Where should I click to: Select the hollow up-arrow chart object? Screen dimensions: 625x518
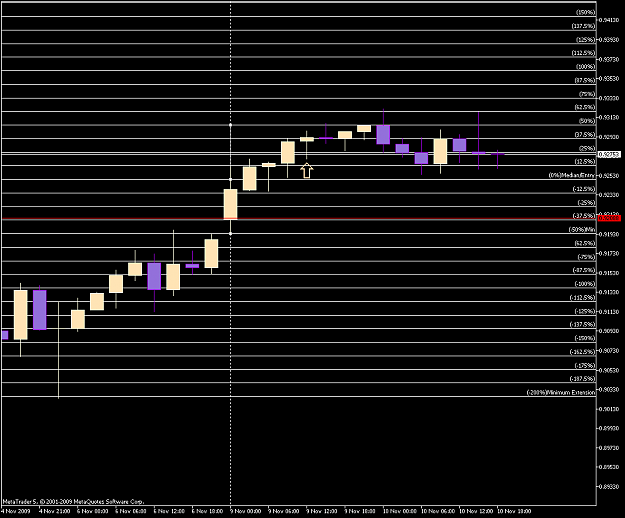(x=307, y=170)
